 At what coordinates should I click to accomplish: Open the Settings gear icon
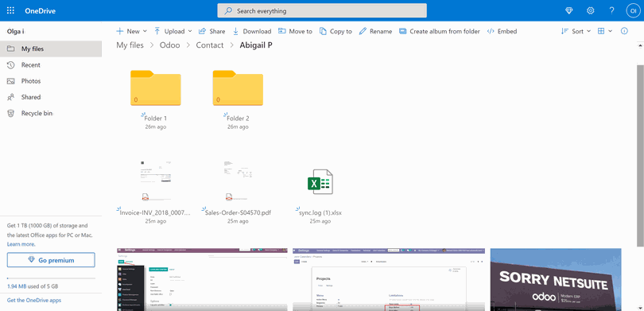pos(590,10)
